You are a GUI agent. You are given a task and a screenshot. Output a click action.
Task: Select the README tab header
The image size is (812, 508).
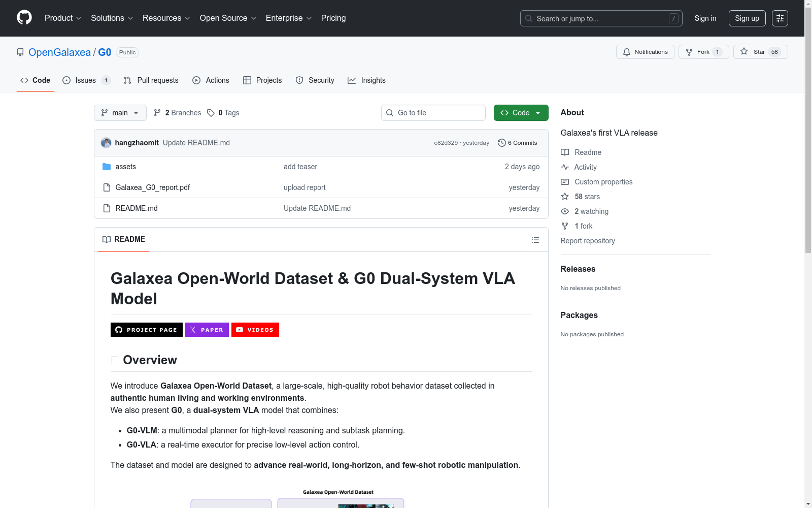point(124,239)
